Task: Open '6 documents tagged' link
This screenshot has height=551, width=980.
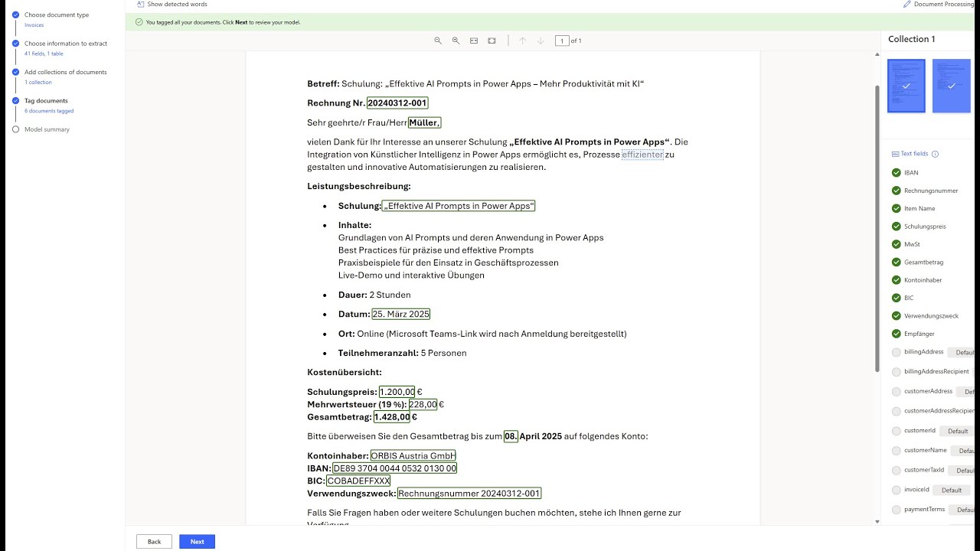Action: [x=49, y=111]
